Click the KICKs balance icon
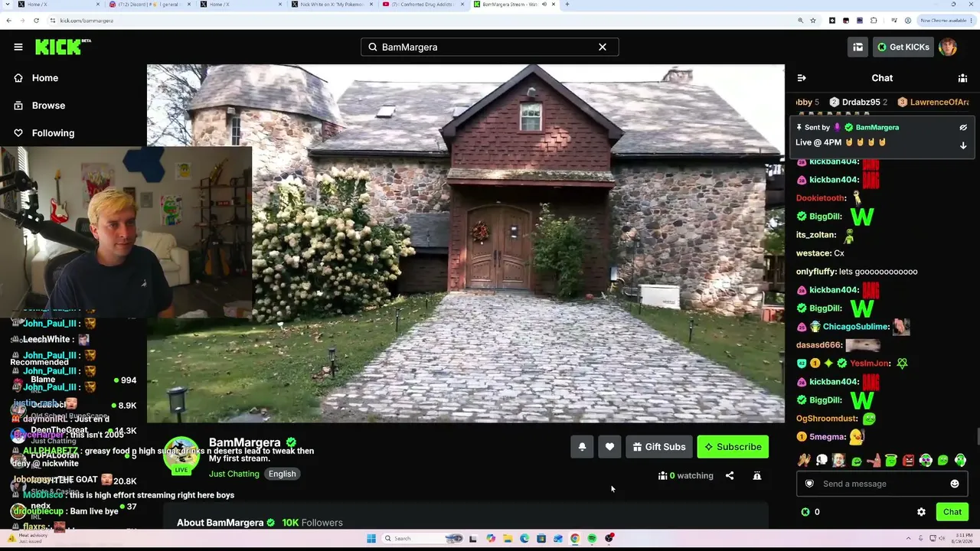Viewport: 980px width, 551px height. (x=805, y=512)
